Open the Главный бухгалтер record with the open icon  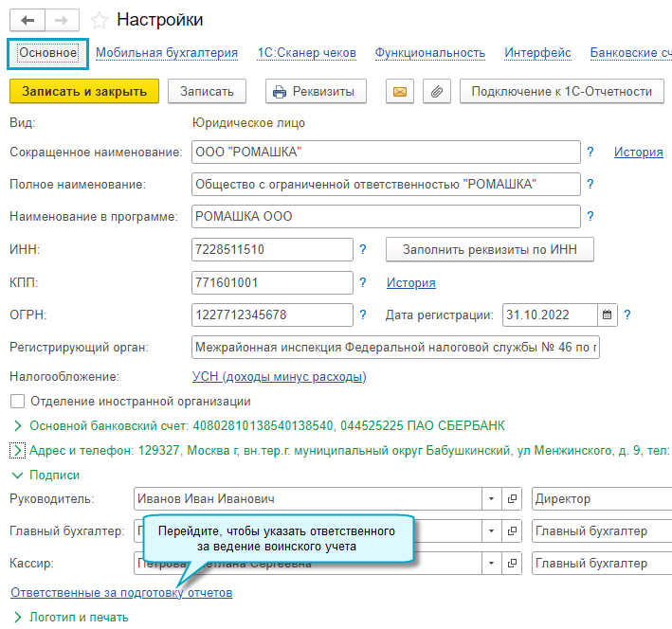[512, 530]
